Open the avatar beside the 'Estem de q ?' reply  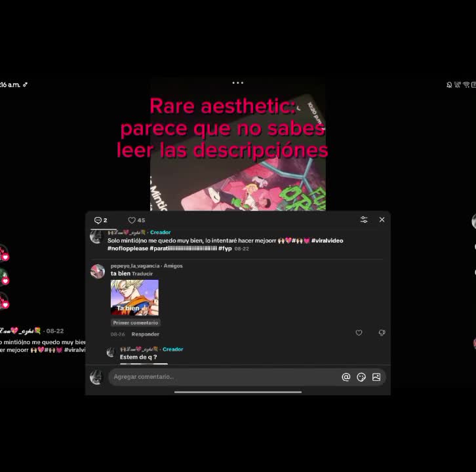[x=111, y=352]
